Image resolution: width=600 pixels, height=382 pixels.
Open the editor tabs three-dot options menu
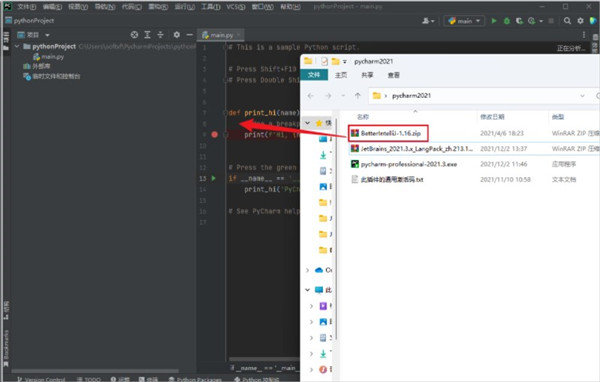click(584, 35)
